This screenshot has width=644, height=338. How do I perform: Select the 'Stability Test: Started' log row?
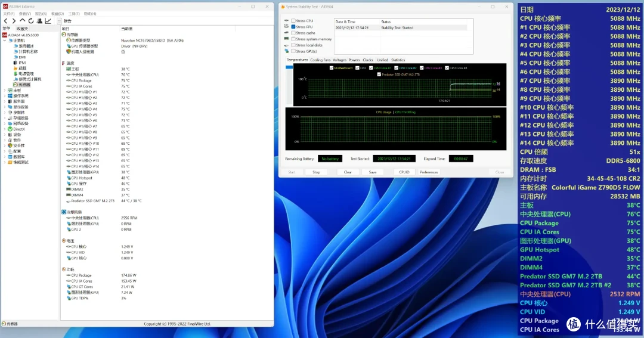click(x=401, y=28)
